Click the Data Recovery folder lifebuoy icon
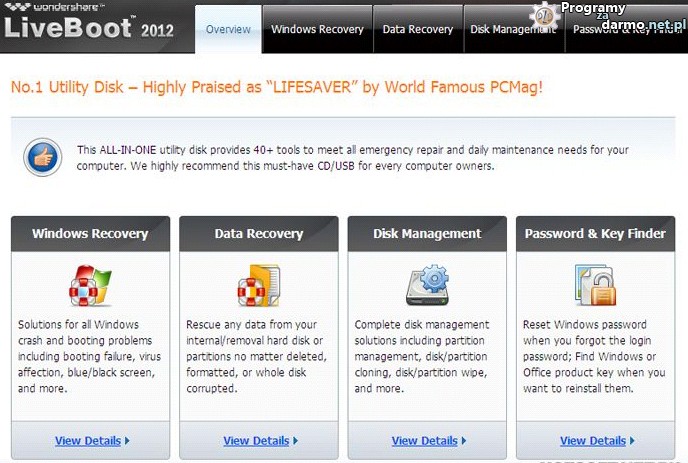The width and height of the screenshot is (688, 463). point(258,285)
